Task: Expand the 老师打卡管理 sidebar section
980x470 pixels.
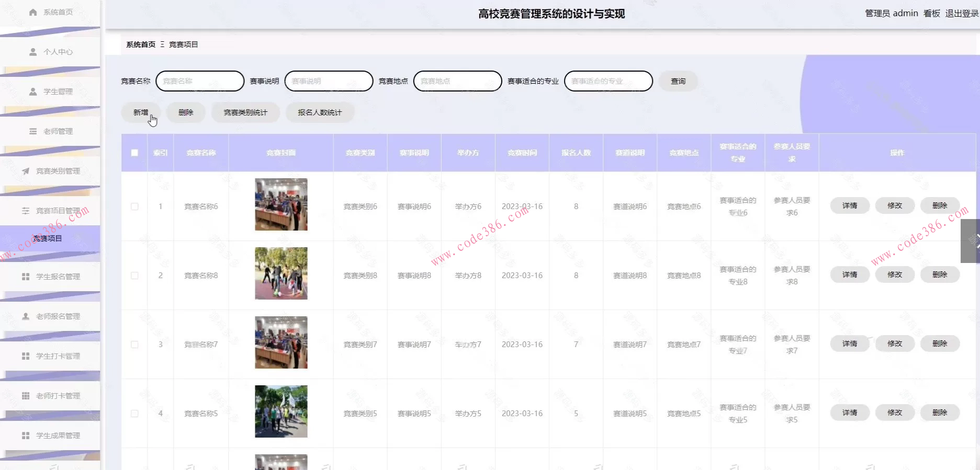Action: (58, 396)
